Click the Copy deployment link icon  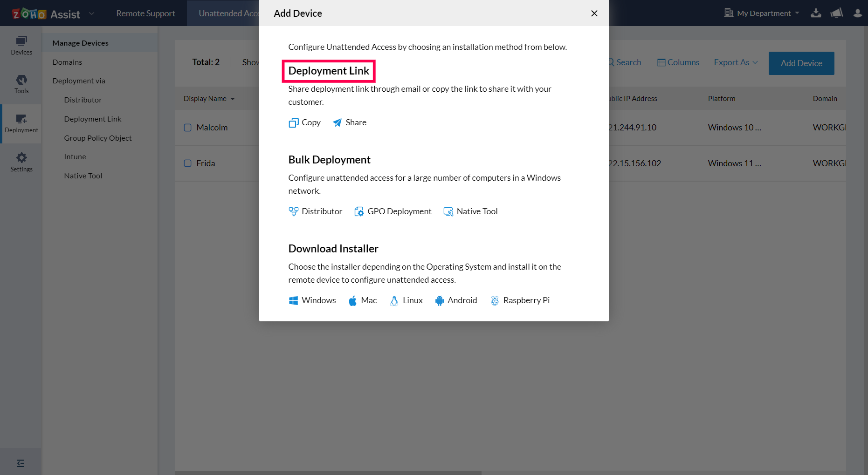304,122
